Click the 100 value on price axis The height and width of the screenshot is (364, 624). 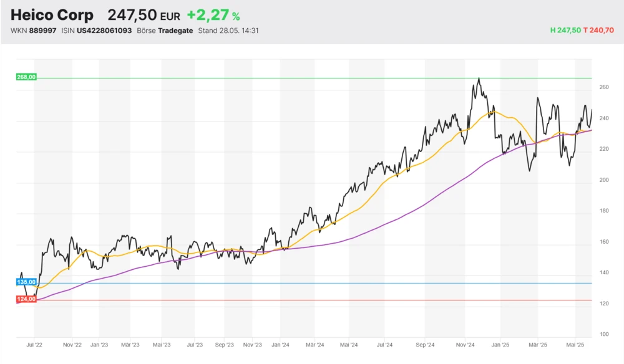click(x=603, y=335)
